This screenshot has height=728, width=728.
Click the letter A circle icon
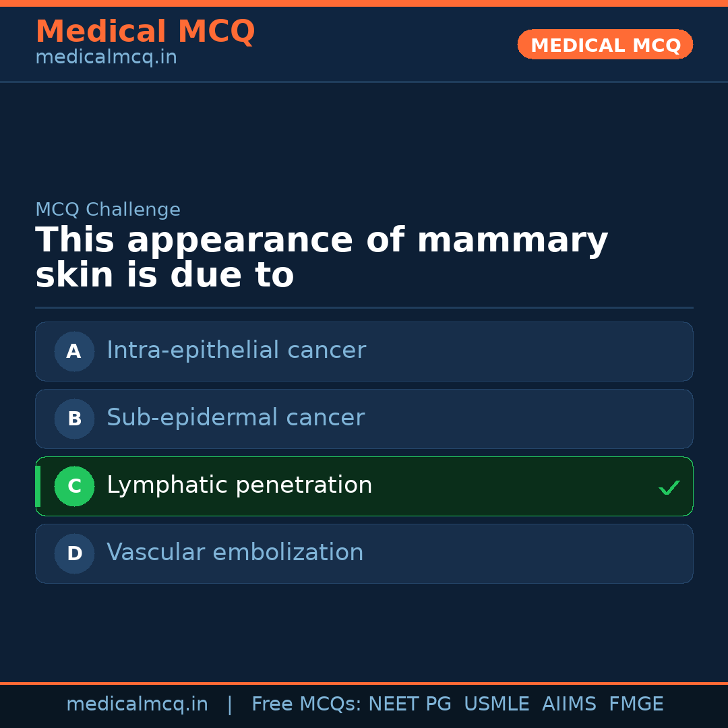74,351
